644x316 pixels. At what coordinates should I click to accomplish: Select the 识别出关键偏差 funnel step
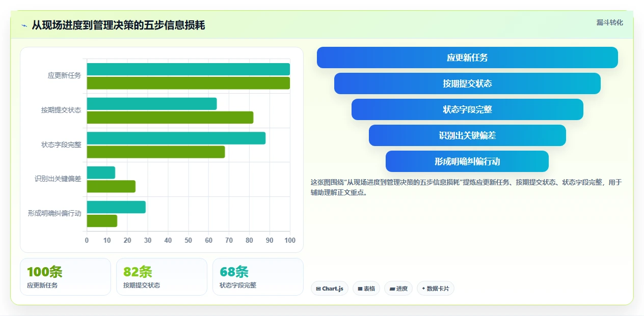click(467, 135)
